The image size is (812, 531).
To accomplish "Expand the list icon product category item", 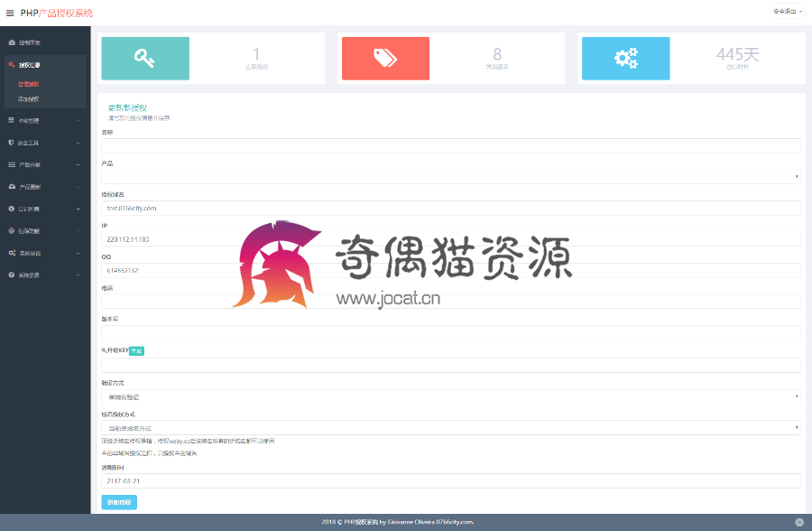I will (x=45, y=164).
